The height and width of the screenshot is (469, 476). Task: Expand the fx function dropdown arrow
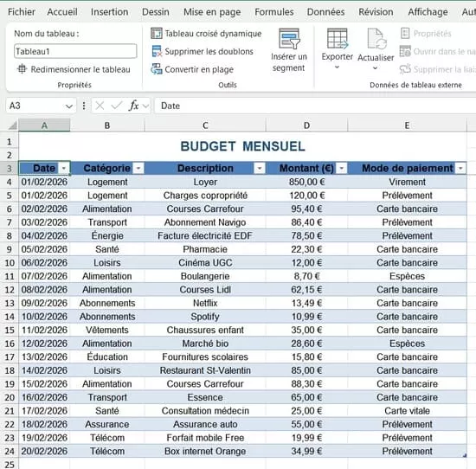click(145, 106)
